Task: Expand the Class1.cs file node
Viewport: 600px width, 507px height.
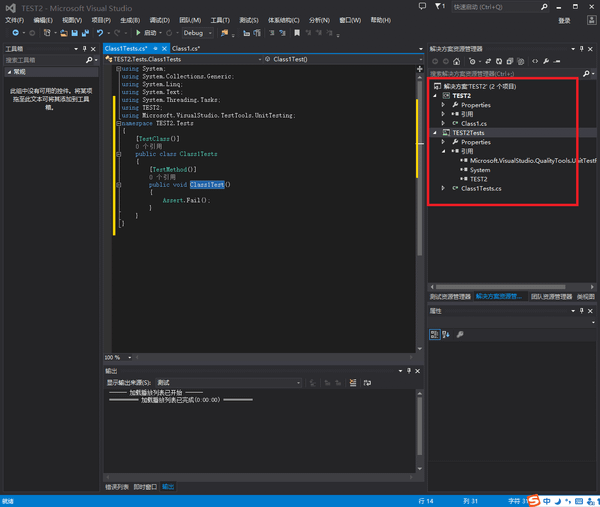Action: (x=443, y=123)
